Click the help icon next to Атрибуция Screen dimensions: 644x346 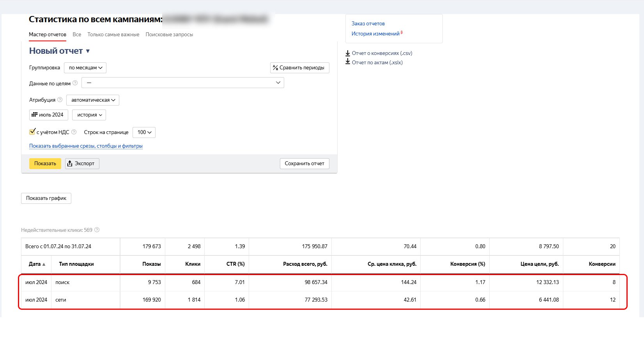(60, 100)
